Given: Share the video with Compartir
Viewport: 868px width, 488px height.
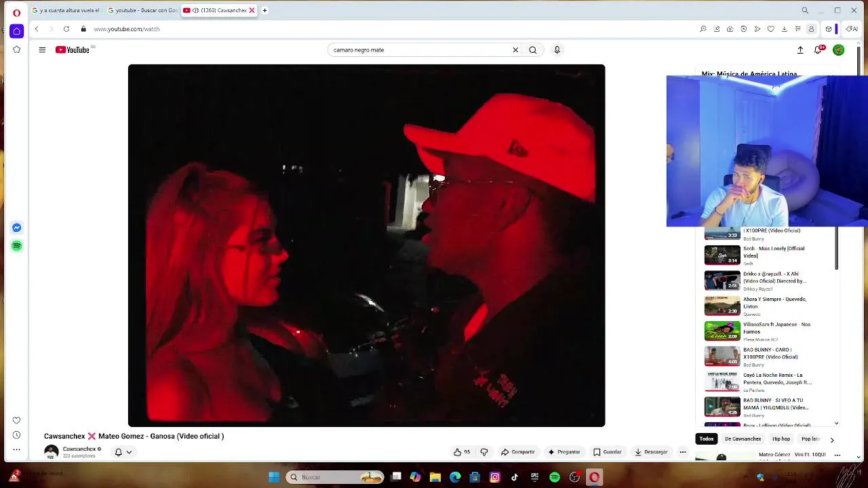Looking at the screenshot, I should pyautogui.click(x=518, y=452).
